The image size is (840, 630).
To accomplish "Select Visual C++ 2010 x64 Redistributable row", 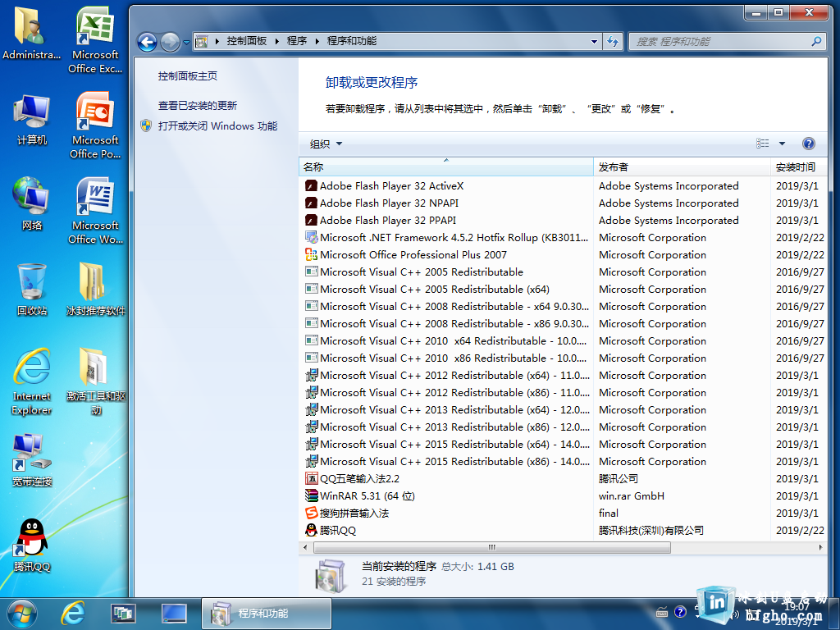I will [563, 340].
